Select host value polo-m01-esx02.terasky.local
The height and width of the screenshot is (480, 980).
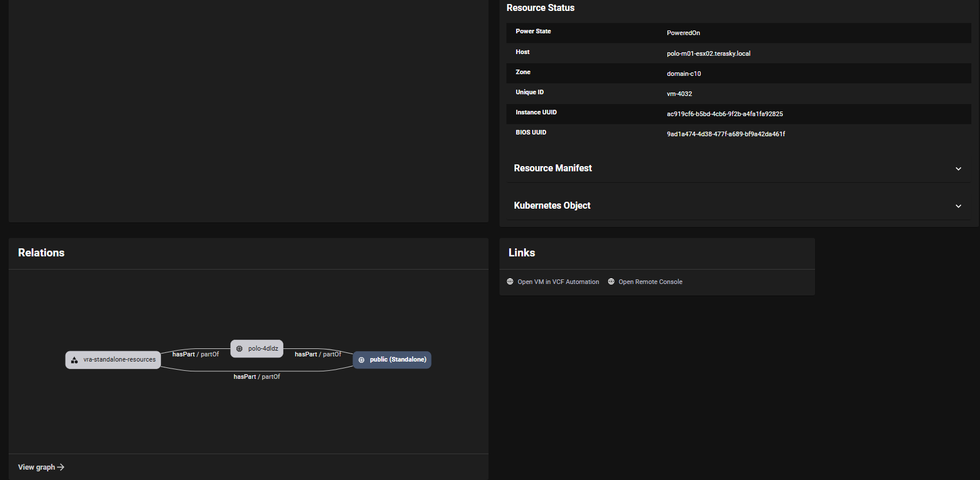click(709, 53)
